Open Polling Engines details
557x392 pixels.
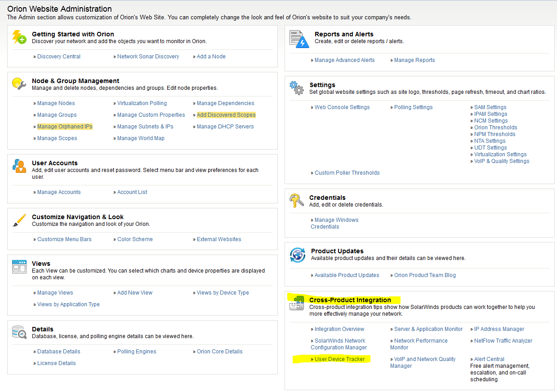pyautogui.click(x=137, y=352)
